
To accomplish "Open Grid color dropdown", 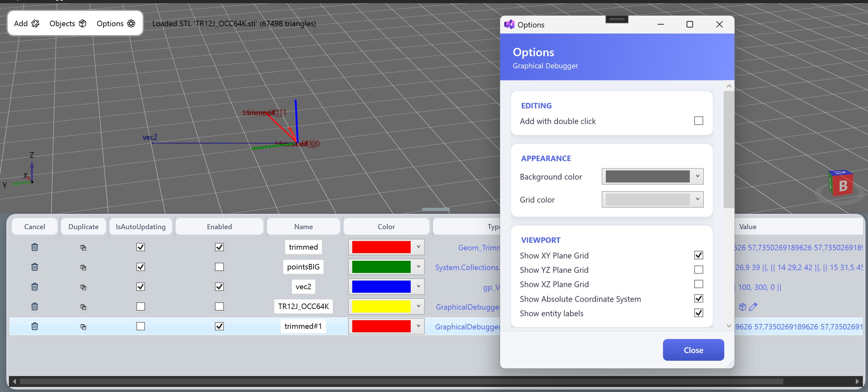I will pyautogui.click(x=652, y=200).
